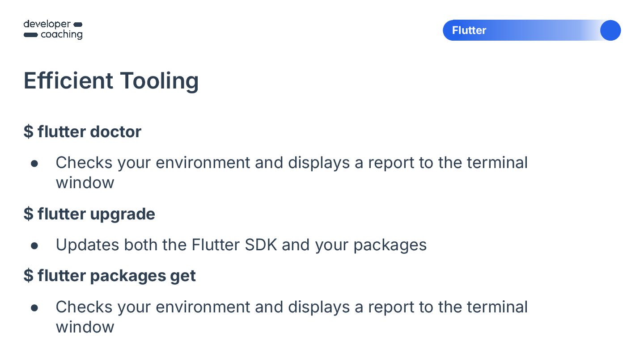Viewport: 644px width, 362px height.
Task: Select the "$ flutter upgrade" command heading
Action: click(x=89, y=214)
